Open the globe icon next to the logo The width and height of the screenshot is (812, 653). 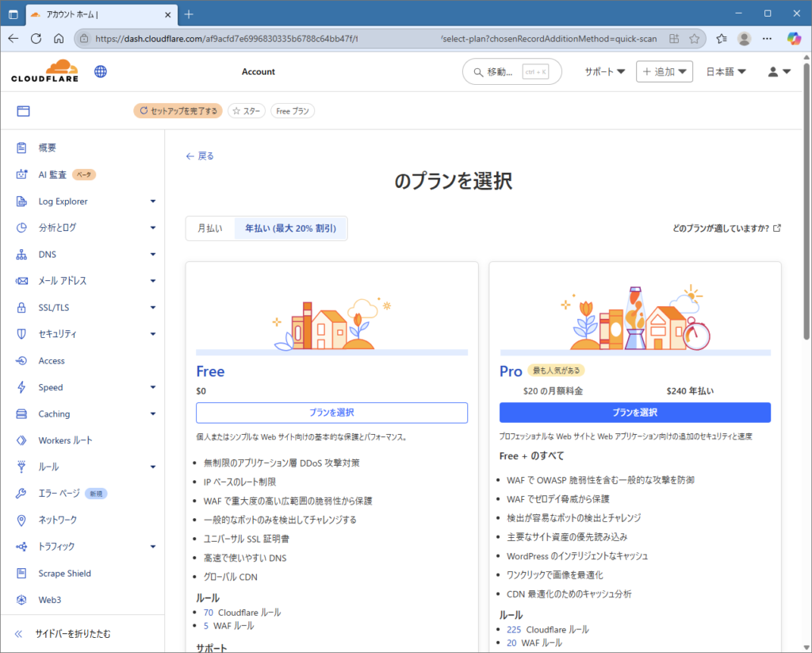pos(101,71)
